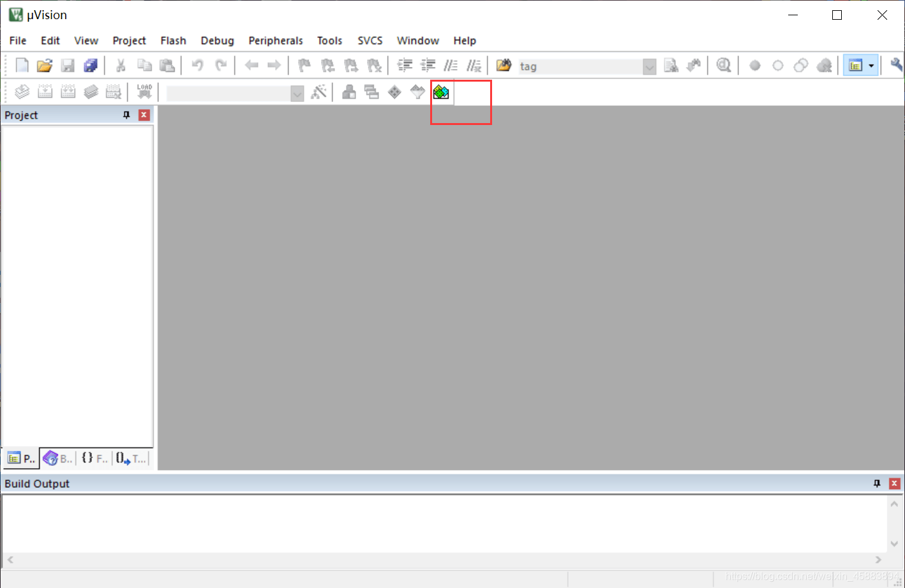Screen dimensions: 905x588
Task: Click the Configuration wrench icon
Action: 896,64
